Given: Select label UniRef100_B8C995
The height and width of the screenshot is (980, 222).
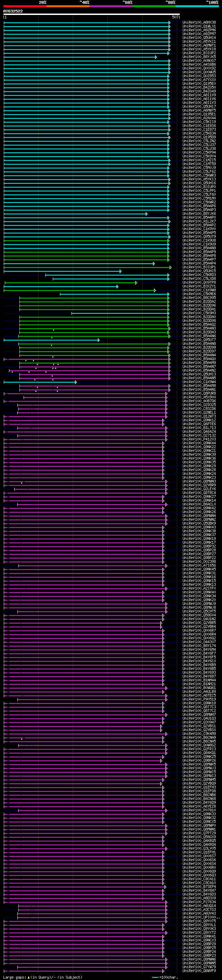Looking at the screenshot, I should click(199, 298).
